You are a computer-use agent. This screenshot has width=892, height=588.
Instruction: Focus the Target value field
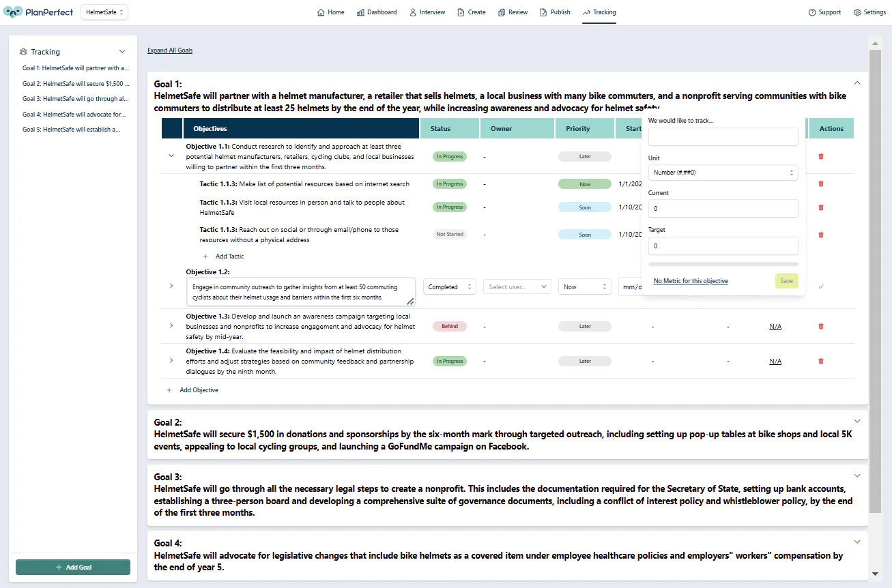[x=723, y=246]
